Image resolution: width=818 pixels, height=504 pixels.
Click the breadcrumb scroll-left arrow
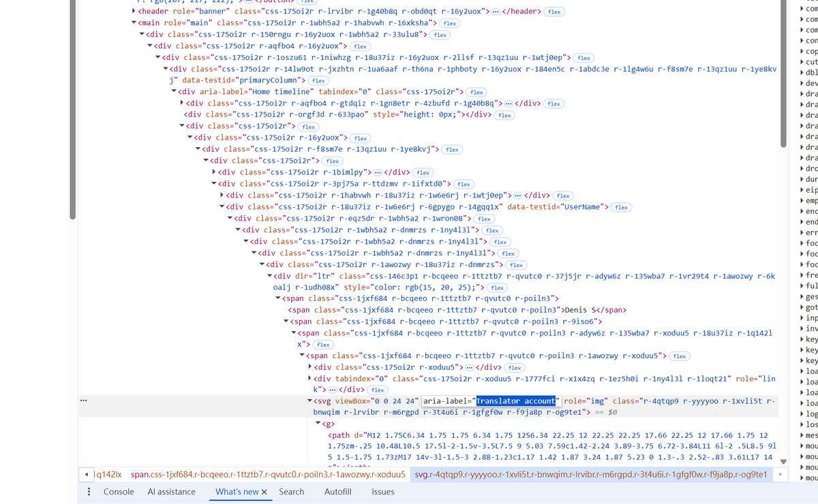click(85, 474)
